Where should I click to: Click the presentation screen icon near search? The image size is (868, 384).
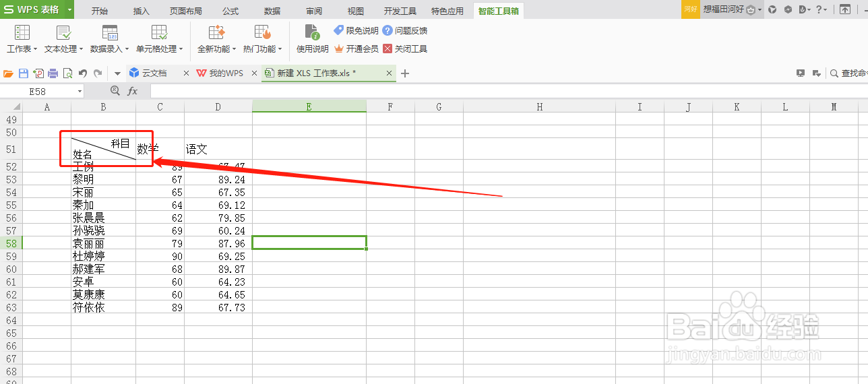pyautogui.click(x=801, y=73)
